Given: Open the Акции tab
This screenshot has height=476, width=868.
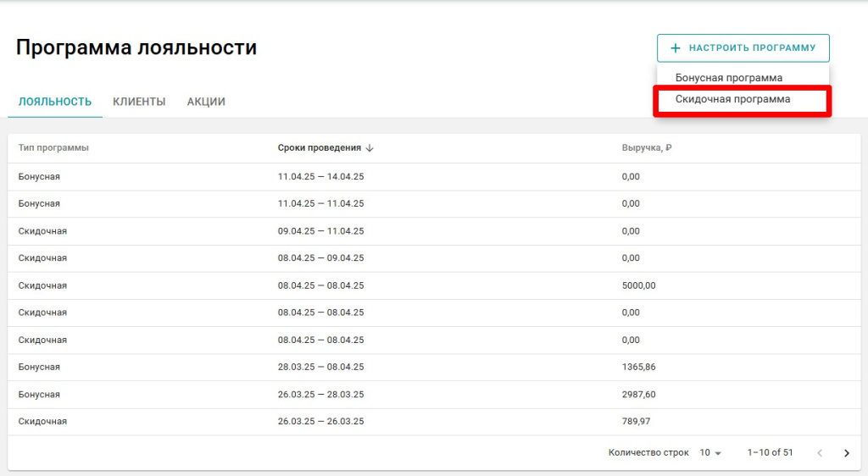Looking at the screenshot, I should pos(206,102).
